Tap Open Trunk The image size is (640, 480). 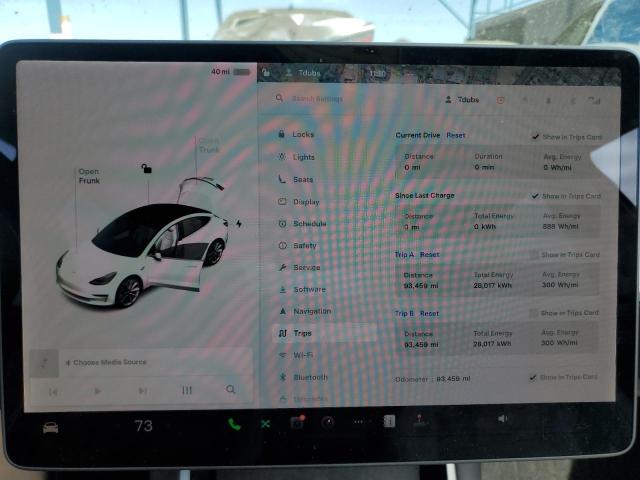[209, 145]
